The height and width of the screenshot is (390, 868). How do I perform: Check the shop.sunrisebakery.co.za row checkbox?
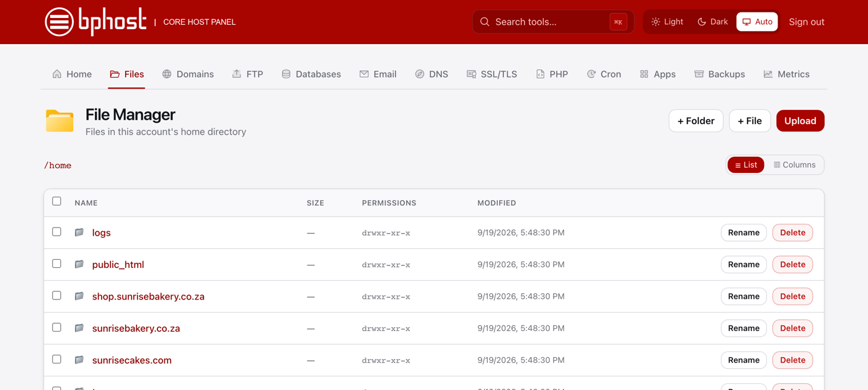[x=56, y=296]
